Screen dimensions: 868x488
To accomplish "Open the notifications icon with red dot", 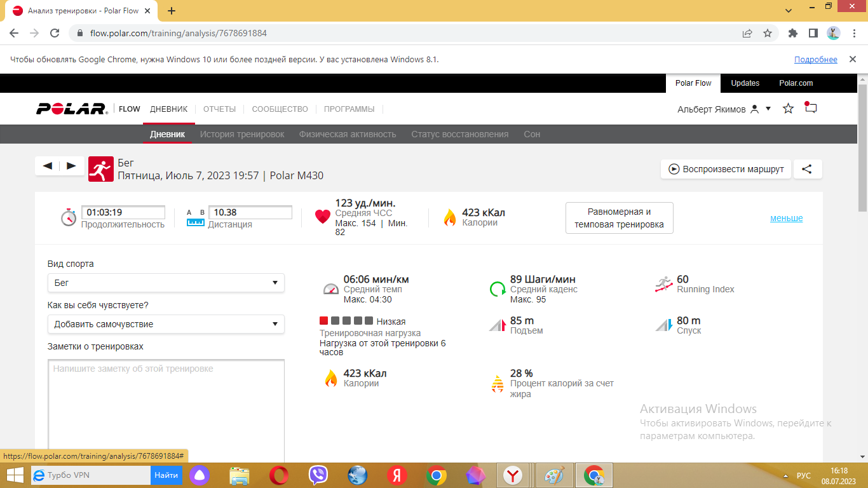I will pos(810,107).
